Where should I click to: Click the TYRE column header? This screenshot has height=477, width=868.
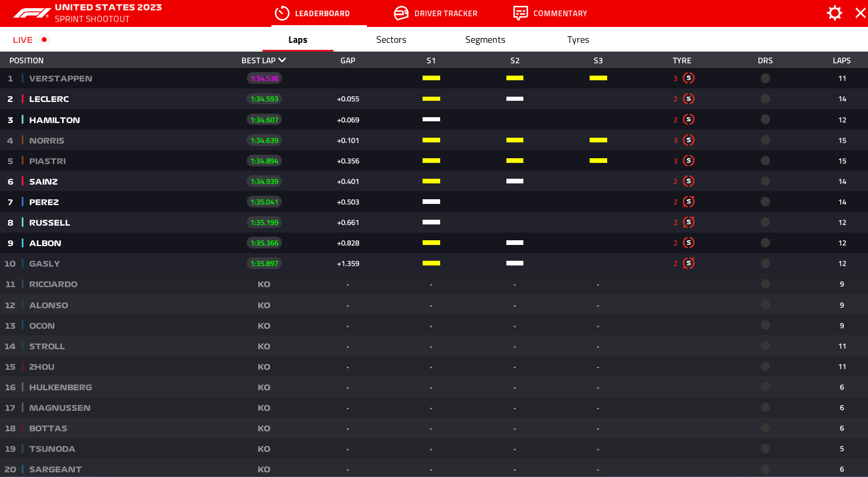pos(682,60)
